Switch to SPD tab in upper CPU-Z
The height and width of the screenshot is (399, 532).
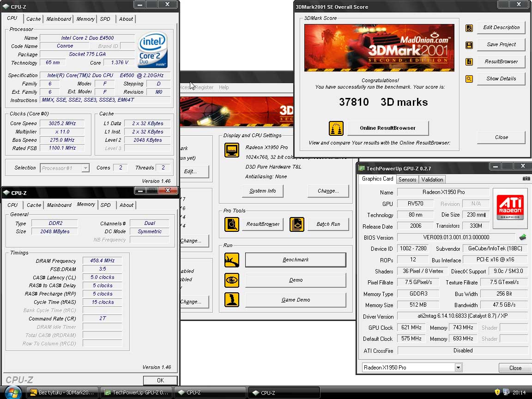[105, 19]
